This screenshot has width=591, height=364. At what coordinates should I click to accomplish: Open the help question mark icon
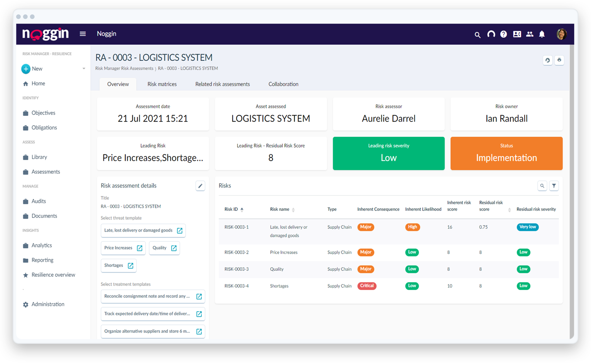pos(503,34)
